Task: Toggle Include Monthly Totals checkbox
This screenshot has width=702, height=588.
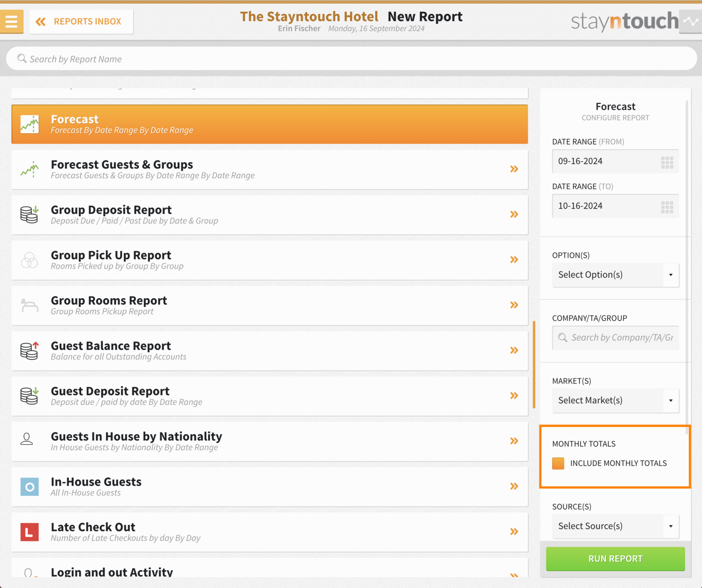Action: point(558,463)
